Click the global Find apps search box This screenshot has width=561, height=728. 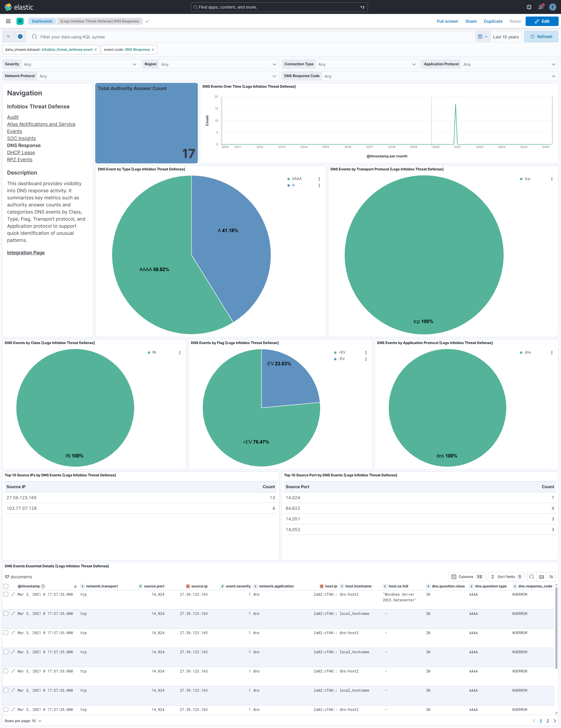[x=279, y=7]
